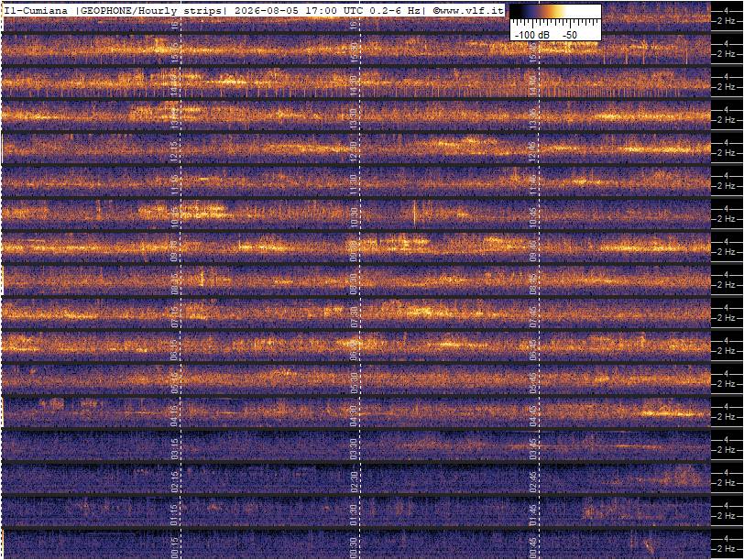The width and height of the screenshot is (744, 560).
Task: Select the 11:45 time marker
Action: tap(533, 185)
